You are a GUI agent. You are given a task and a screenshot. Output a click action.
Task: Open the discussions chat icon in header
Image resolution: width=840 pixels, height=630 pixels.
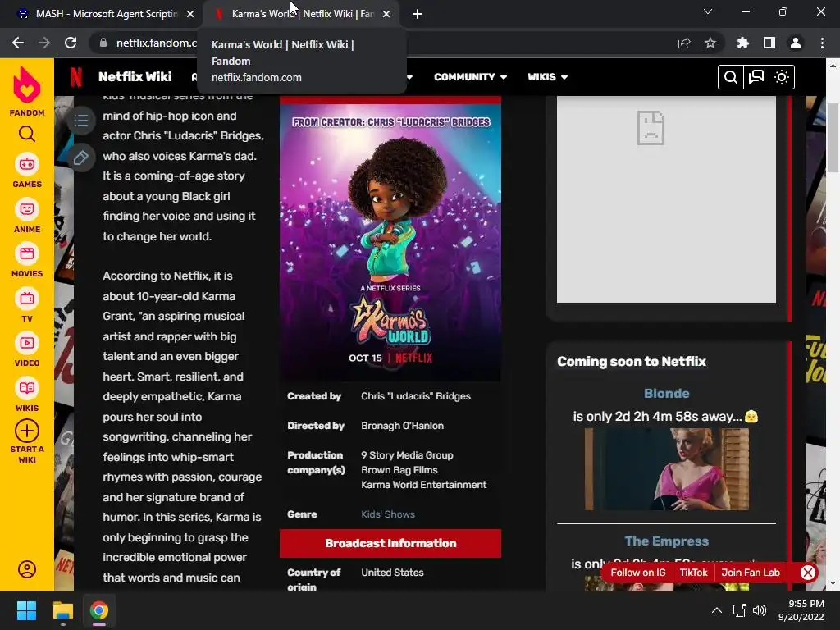pyautogui.click(x=756, y=77)
